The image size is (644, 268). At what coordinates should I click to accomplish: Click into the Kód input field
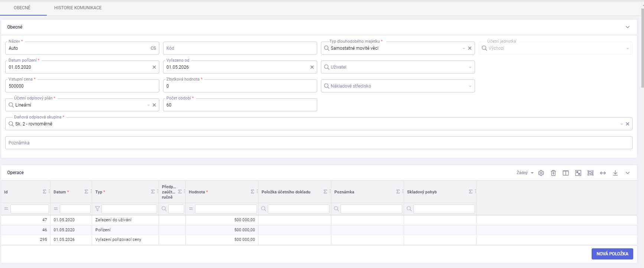point(240,48)
